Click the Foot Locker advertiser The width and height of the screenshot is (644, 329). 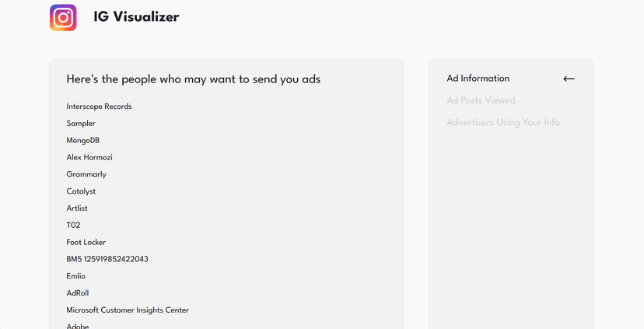(86, 243)
